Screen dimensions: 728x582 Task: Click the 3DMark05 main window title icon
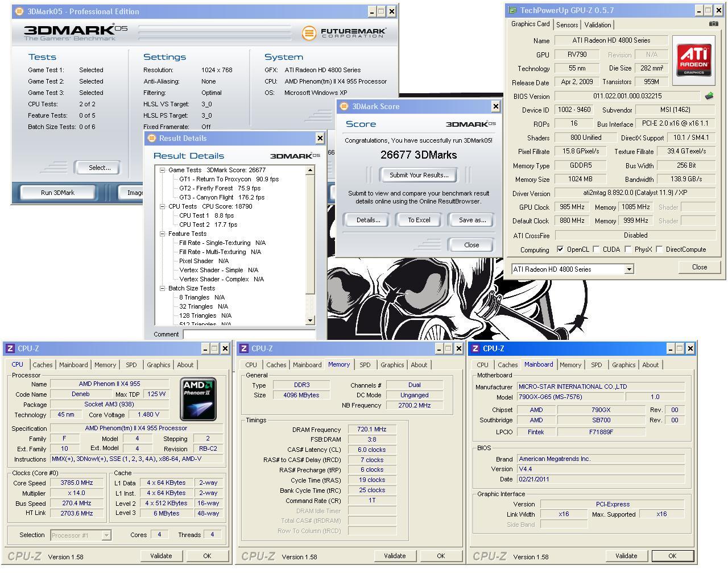[x=19, y=11]
